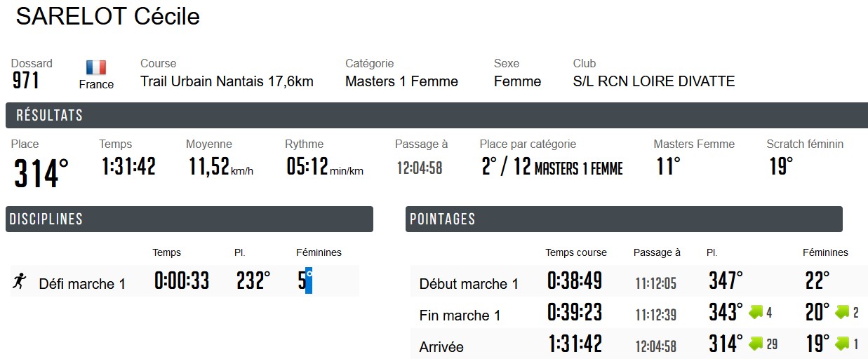Viewport: 868px width, 359px height.
Task: Click bib number 971
Action: [26, 81]
